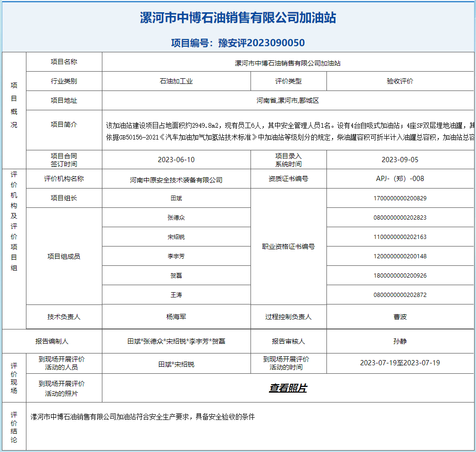The image size is (476, 452).
Task: Click team member 贺磊
Action: [x=176, y=275]
